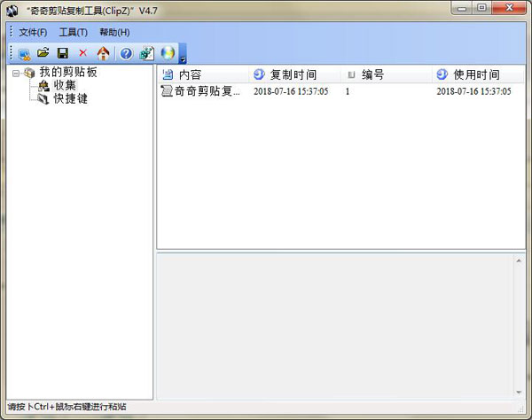532x420 pixels.
Task: Save using the floppy disk toolbar icon
Action: [x=63, y=53]
